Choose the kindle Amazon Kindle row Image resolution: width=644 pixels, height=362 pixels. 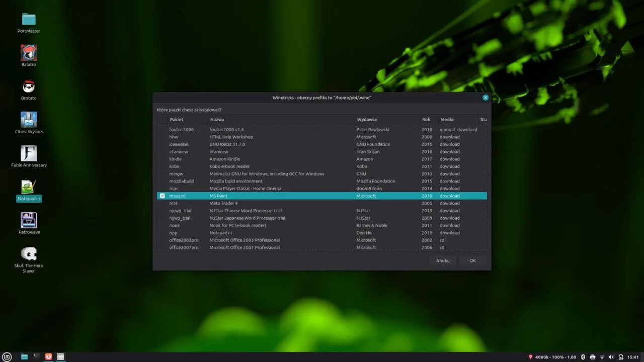[322, 159]
